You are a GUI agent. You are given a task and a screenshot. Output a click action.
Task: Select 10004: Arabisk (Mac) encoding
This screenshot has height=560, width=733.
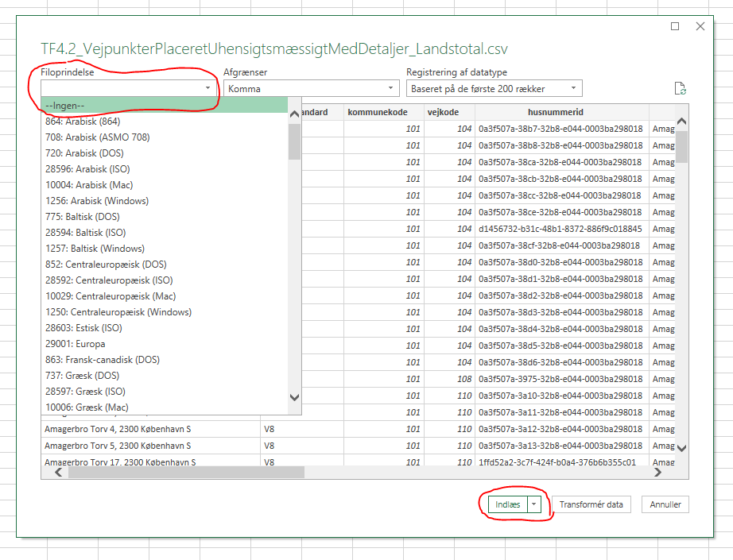coord(164,185)
